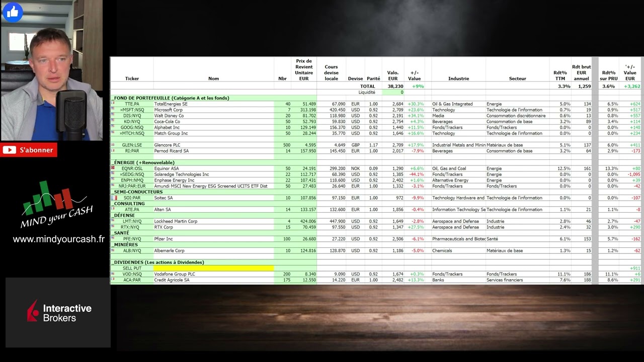Select the EQNR:OSL ticker cell
Image resolution: width=644 pixels, height=362 pixels.
(132, 168)
